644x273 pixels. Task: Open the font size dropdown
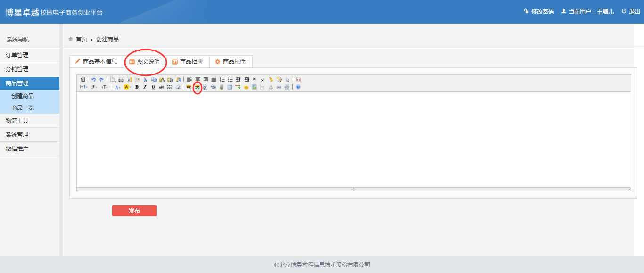coord(105,87)
